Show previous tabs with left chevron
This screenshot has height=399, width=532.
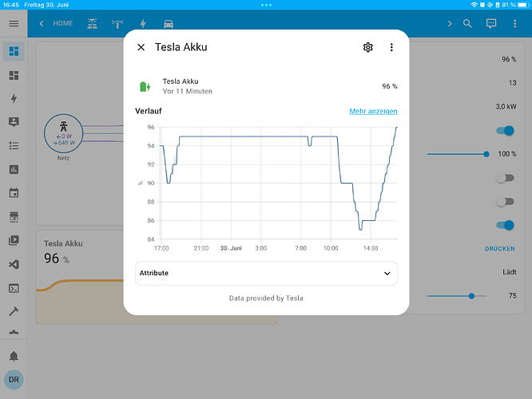coord(42,23)
